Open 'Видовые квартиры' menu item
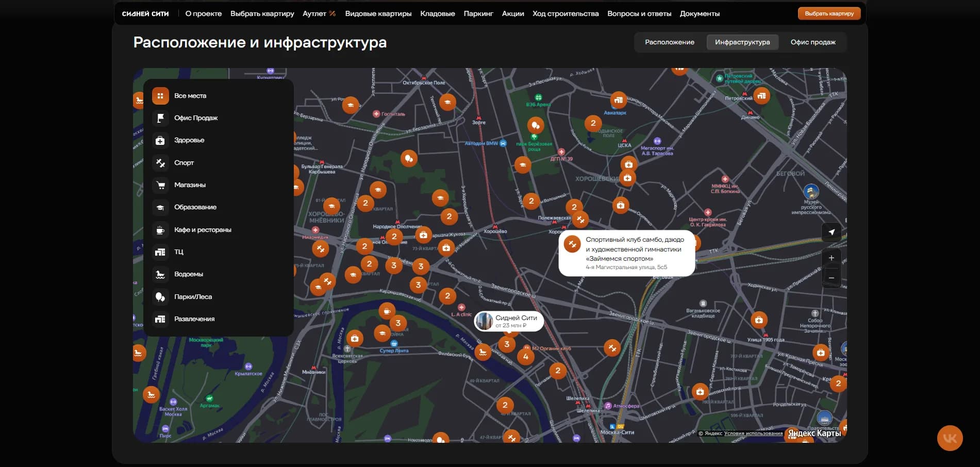Image resolution: width=980 pixels, height=467 pixels. coord(378,13)
